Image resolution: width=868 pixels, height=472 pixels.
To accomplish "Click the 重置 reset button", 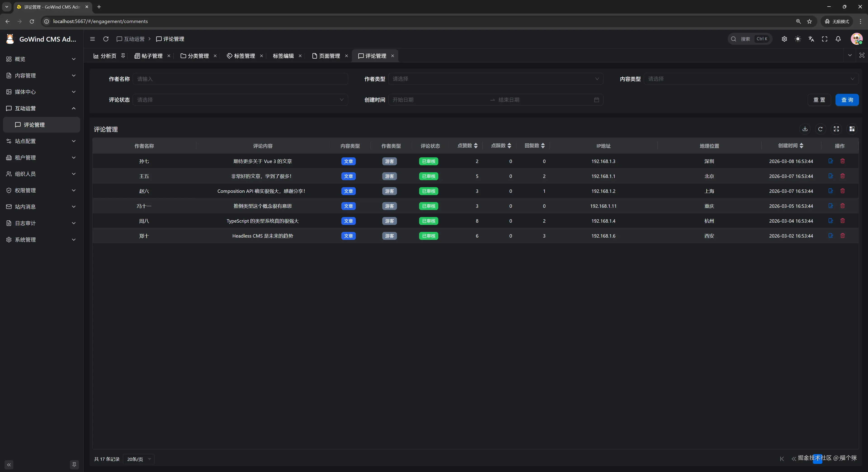I will (x=819, y=100).
